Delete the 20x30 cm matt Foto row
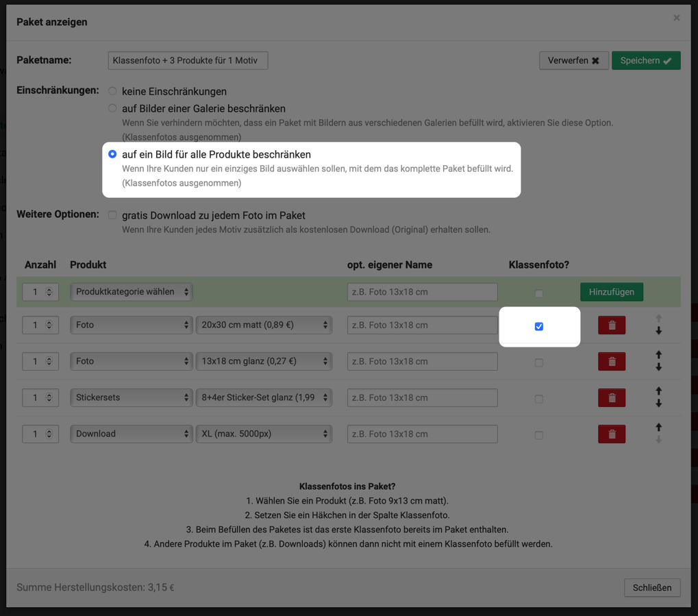The width and height of the screenshot is (698, 616). pyautogui.click(x=611, y=325)
